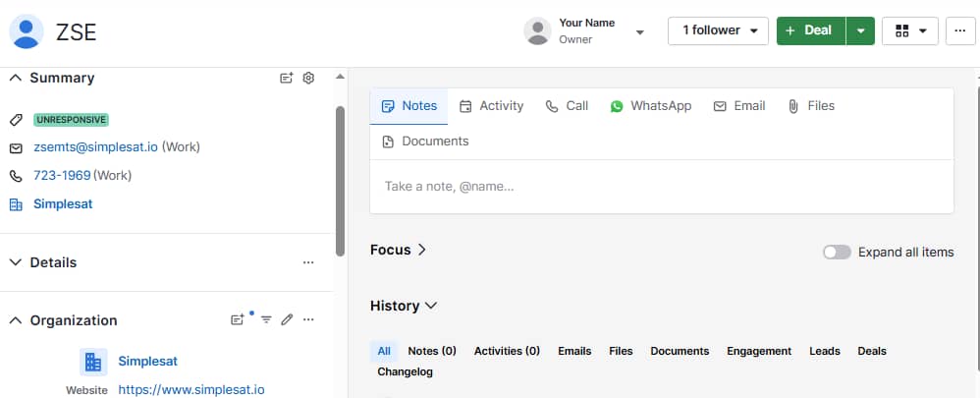The height and width of the screenshot is (398, 980).
Task: Open the Simplesat link in Summary
Action: click(x=63, y=204)
